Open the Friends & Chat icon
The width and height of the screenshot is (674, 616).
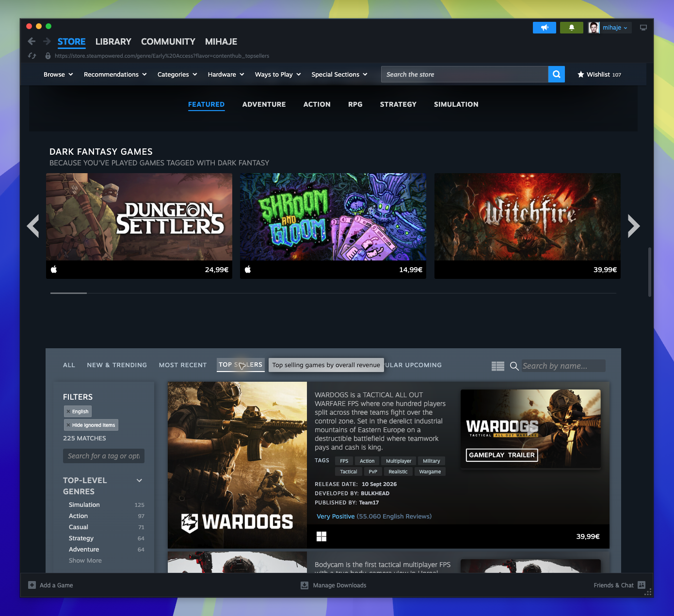point(642,585)
